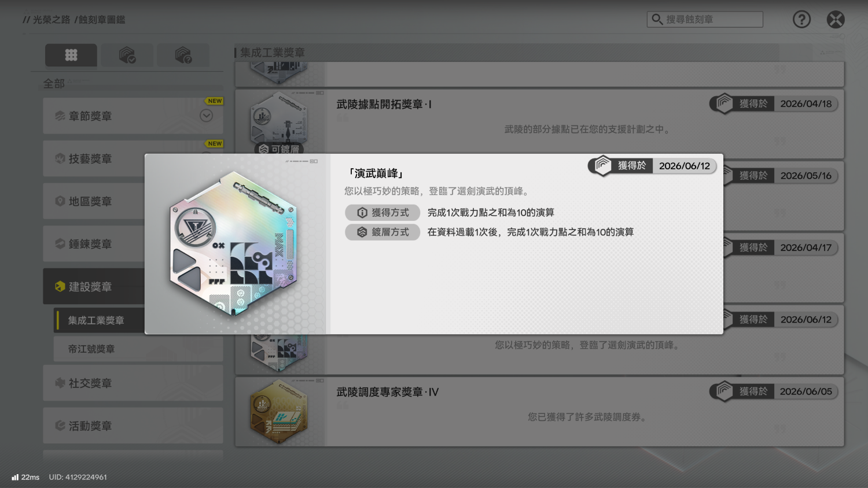Select the obtained badges filter tab
The image size is (868, 488).
pos(127,55)
